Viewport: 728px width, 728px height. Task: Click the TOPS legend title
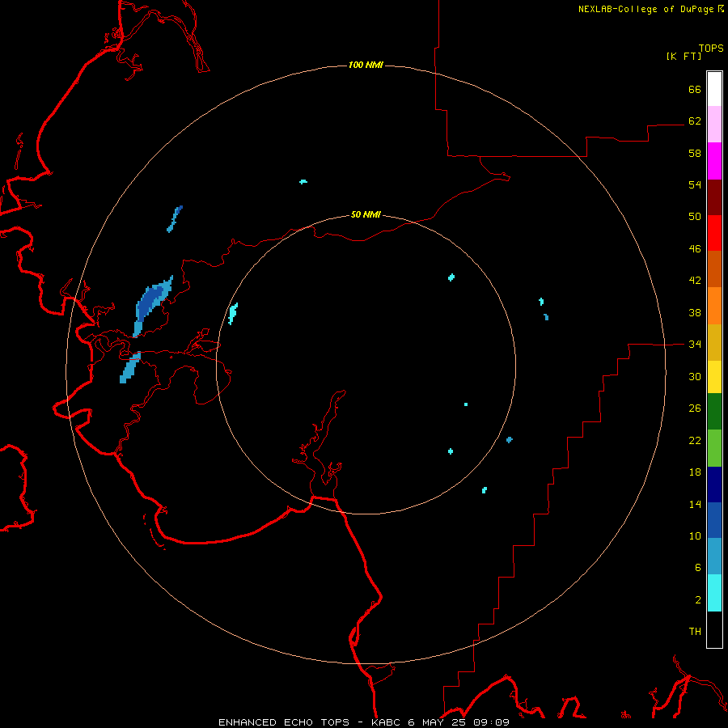tap(711, 48)
